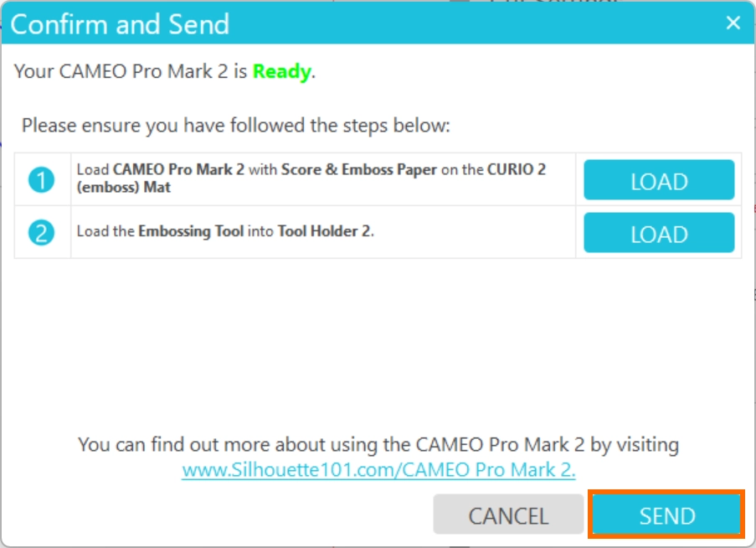756x548 pixels.
Task: Click the 'Score & Emboss Paper' bold text
Action: (358, 169)
